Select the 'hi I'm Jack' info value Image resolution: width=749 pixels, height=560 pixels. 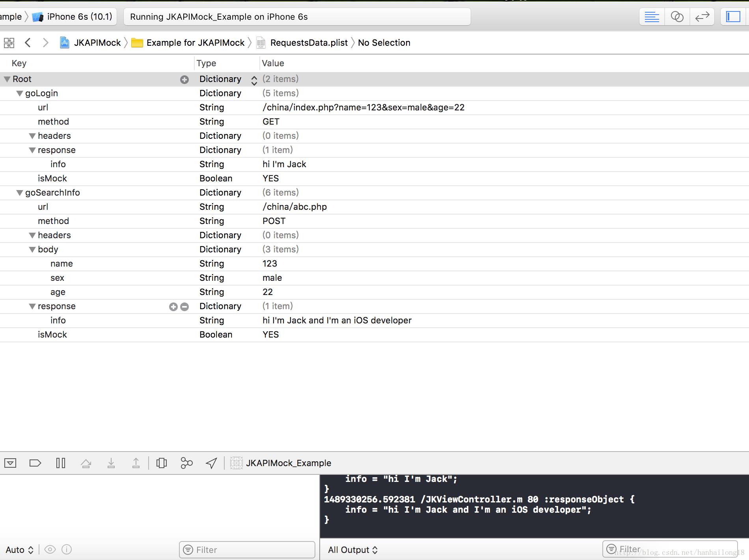(x=284, y=164)
